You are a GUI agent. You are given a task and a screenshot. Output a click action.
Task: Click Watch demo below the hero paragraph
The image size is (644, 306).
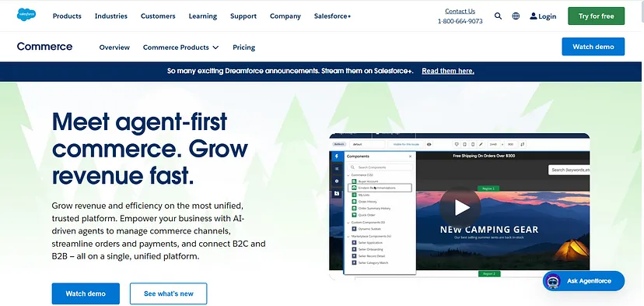[x=86, y=294]
